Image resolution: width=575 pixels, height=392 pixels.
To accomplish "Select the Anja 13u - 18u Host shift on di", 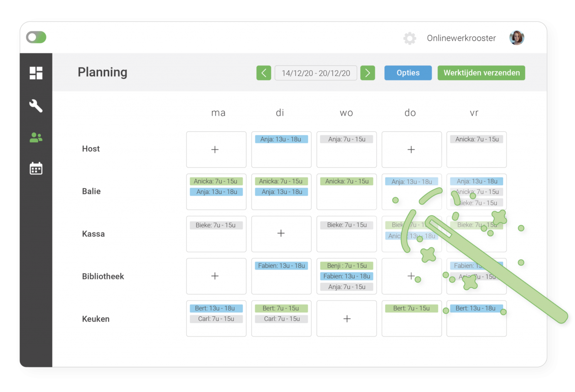I will [x=281, y=139].
